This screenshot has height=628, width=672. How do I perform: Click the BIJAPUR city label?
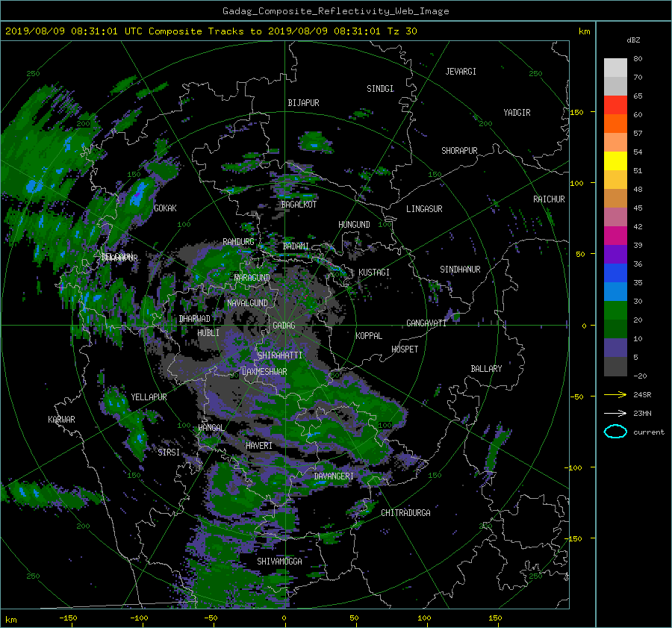303,103
